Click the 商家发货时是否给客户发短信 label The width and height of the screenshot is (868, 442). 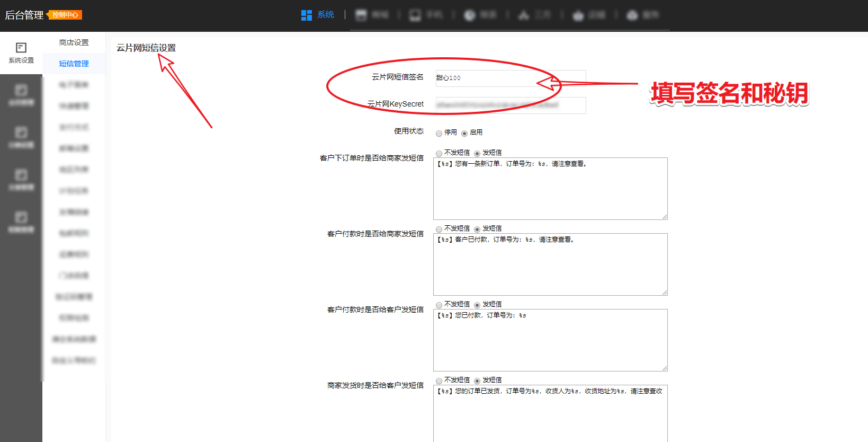click(375, 385)
